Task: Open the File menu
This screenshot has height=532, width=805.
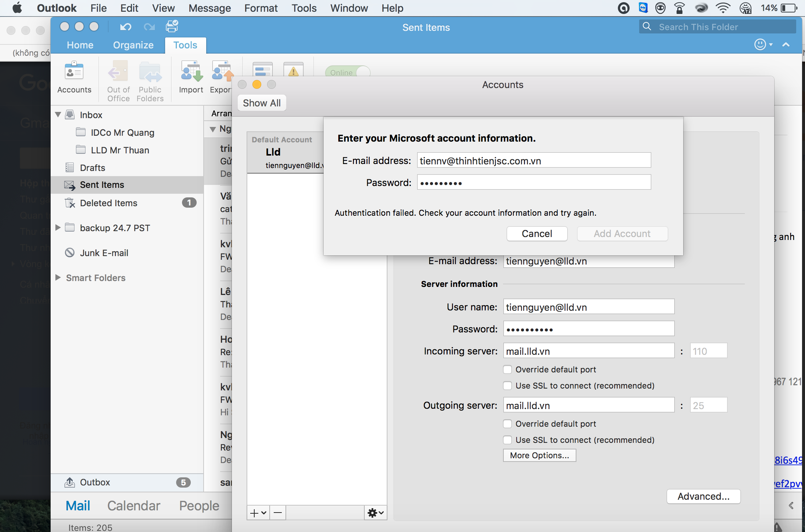Action: 98,8
